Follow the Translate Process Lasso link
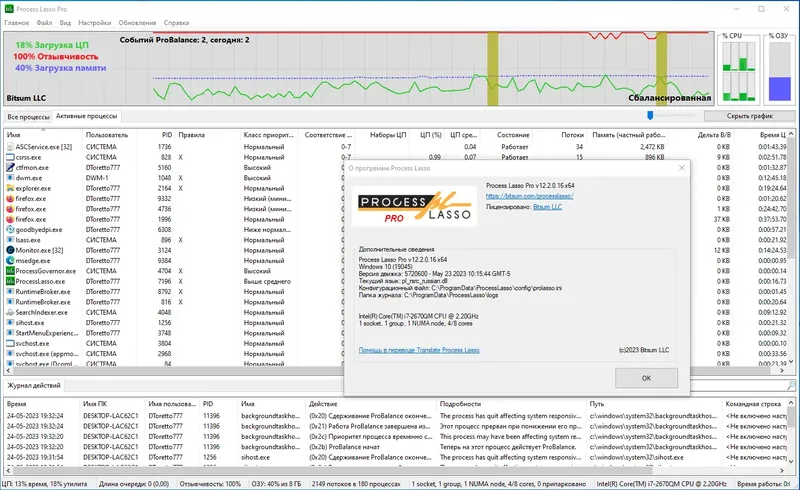 (419, 350)
